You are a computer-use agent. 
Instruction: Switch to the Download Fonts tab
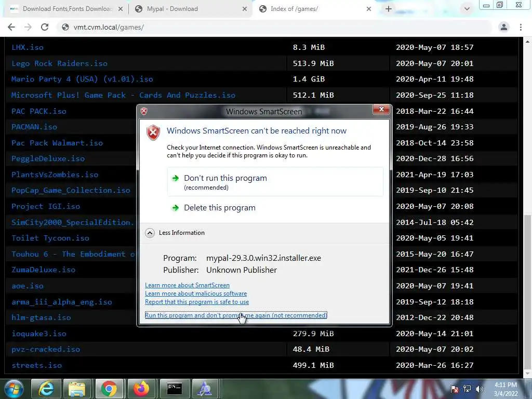[66, 9]
